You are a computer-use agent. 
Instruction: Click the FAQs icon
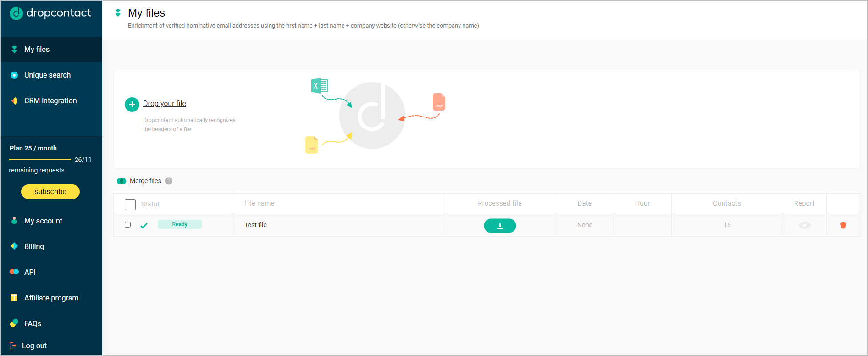tap(14, 323)
